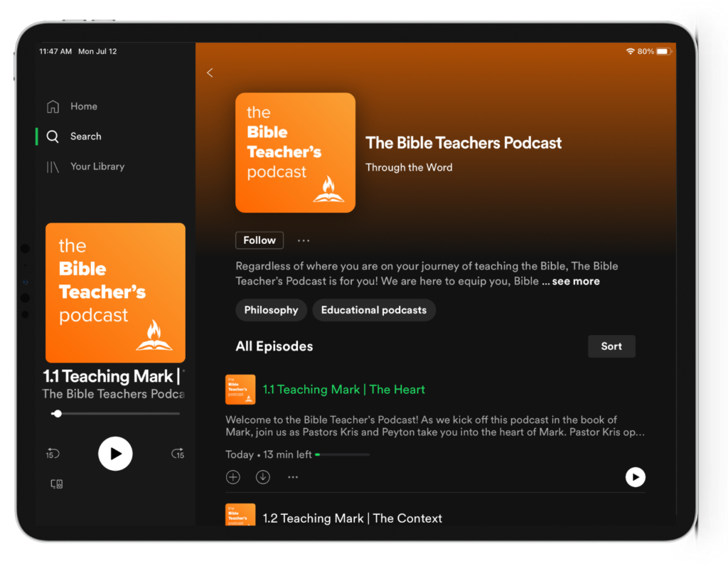Click the 'Mon Jul 12' date in status bar
Viewport: 728px width, 576px height.
[x=97, y=52]
